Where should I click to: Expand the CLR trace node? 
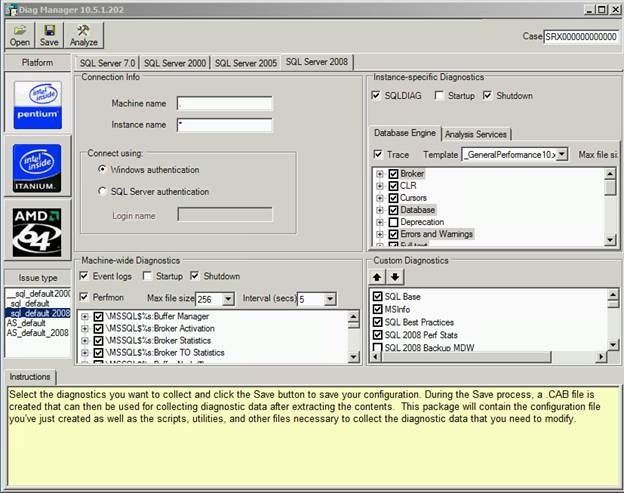click(380, 186)
